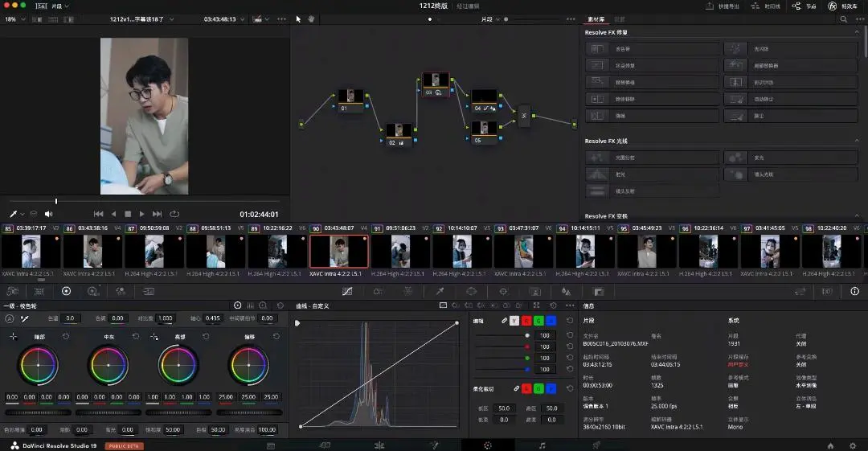868x451 pixels.
Task: Reset the Lift wheel
Action: click(x=66, y=336)
